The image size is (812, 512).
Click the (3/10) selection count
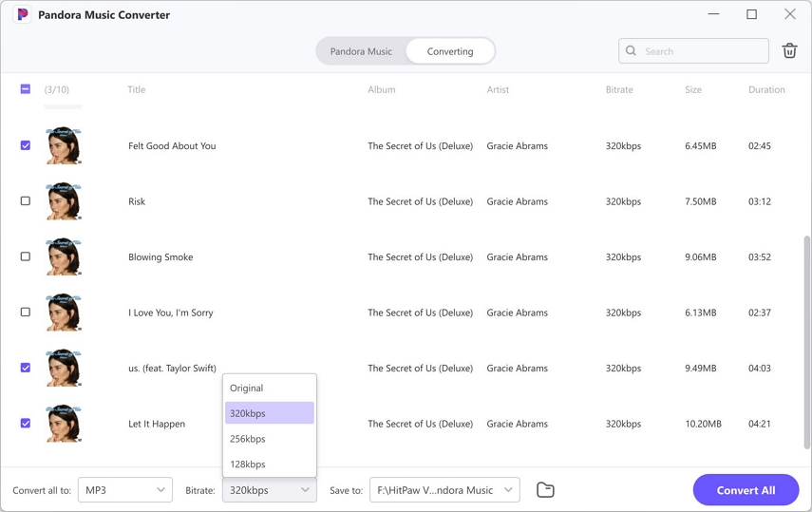[x=56, y=89]
